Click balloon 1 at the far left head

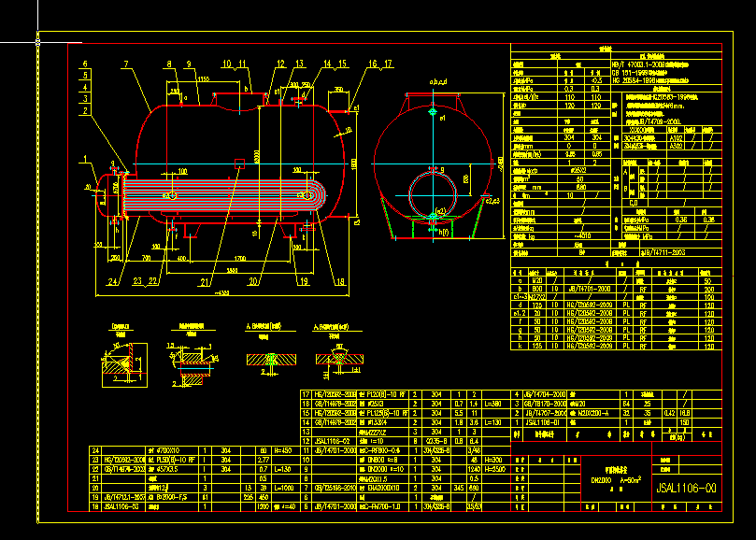(x=83, y=157)
